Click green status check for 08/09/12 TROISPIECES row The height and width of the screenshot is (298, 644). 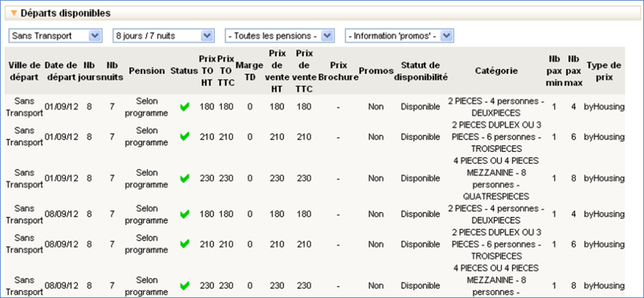point(184,244)
